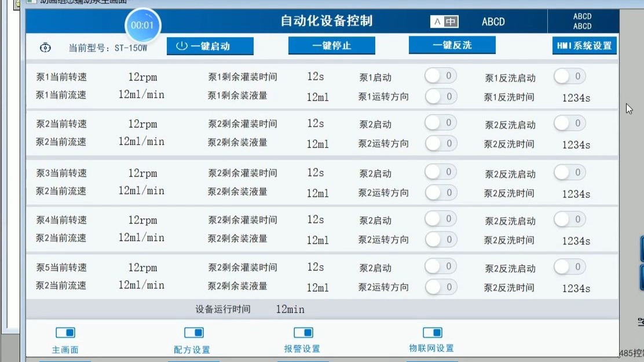Image resolution: width=644 pixels, height=362 pixels.
Task: Click the 设备运行时间 value 12min
Action: coord(290,309)
